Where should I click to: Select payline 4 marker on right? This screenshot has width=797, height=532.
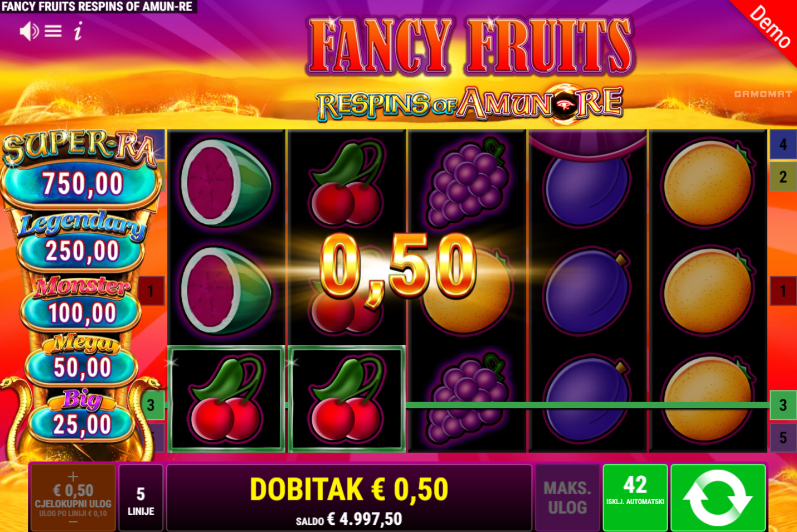[783, 144]
